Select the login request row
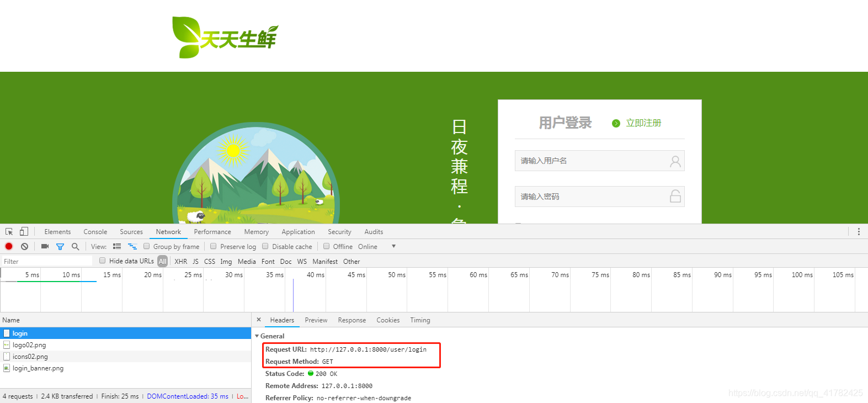 (x=125, y=333)
